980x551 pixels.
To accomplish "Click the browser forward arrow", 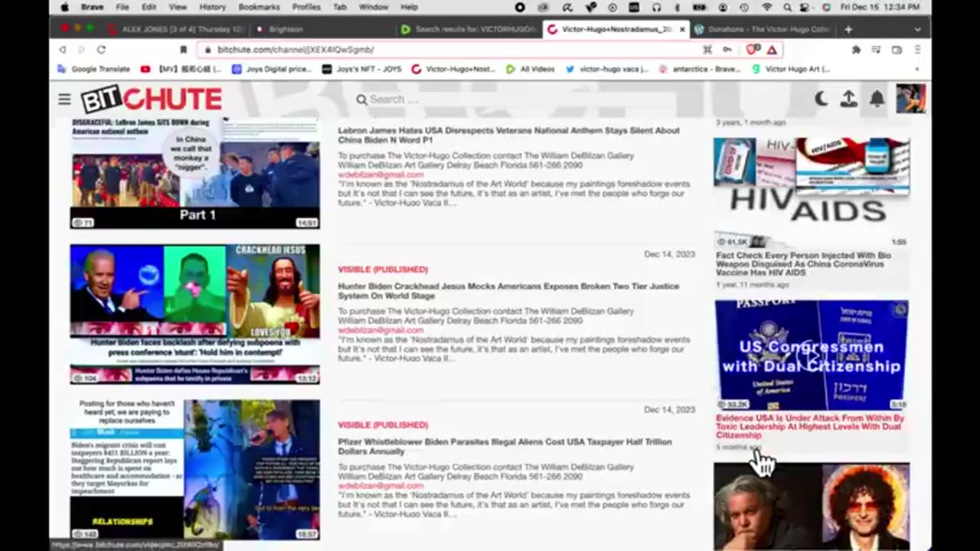I will [81, 50].
